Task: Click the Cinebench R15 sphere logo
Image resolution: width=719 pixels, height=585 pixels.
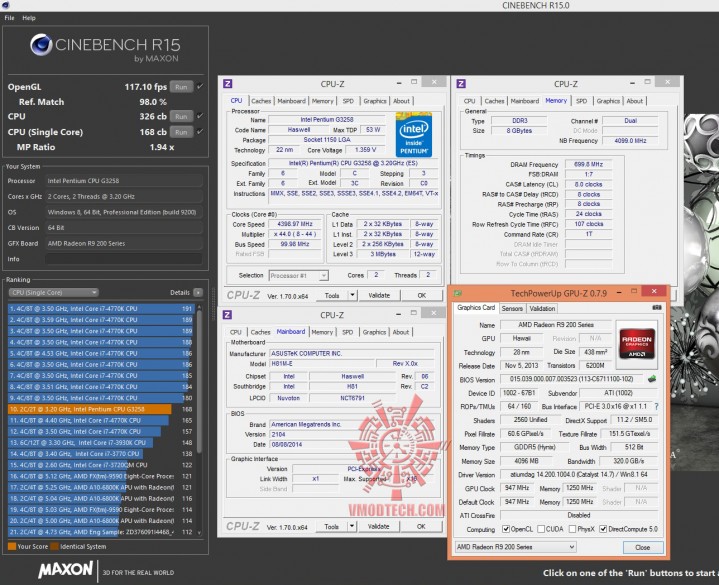Action: (41, 45)
